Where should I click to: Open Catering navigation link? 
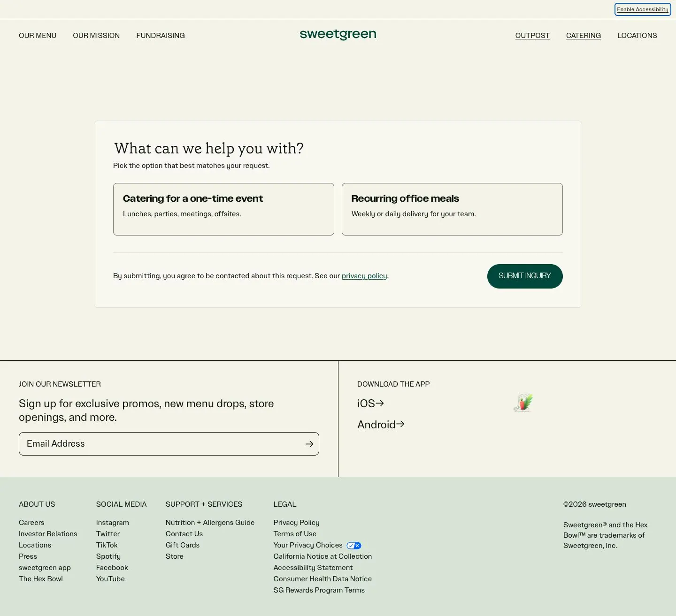click(584, 36)
